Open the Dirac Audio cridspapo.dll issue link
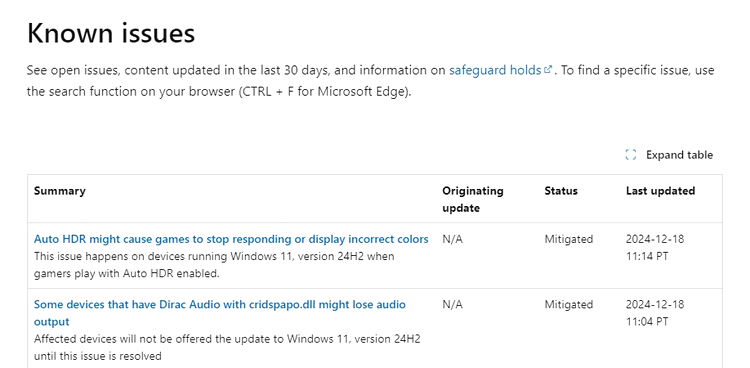Viewport: 750px width, 368px height. 220,313
